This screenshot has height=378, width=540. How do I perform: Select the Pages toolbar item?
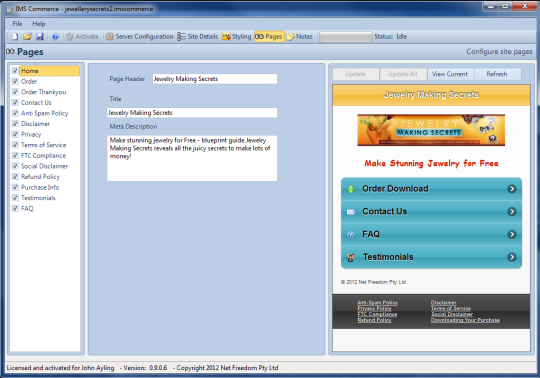[x=269, y=36]
